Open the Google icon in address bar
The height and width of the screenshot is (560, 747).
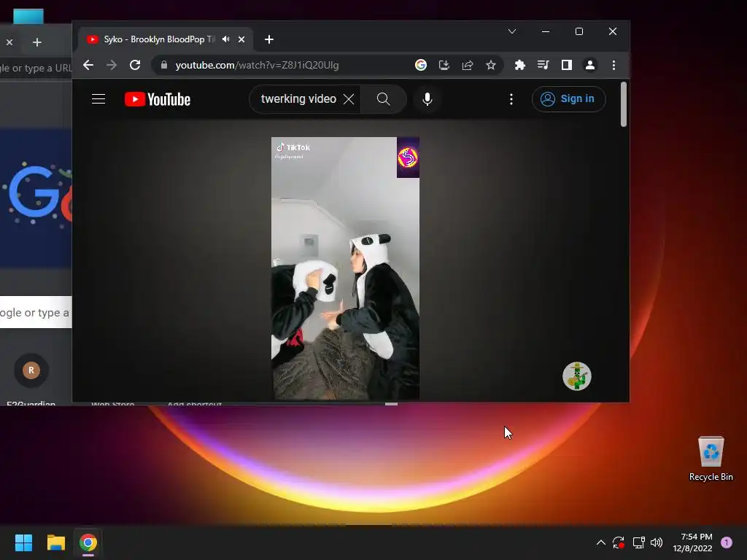click(421, 65)
